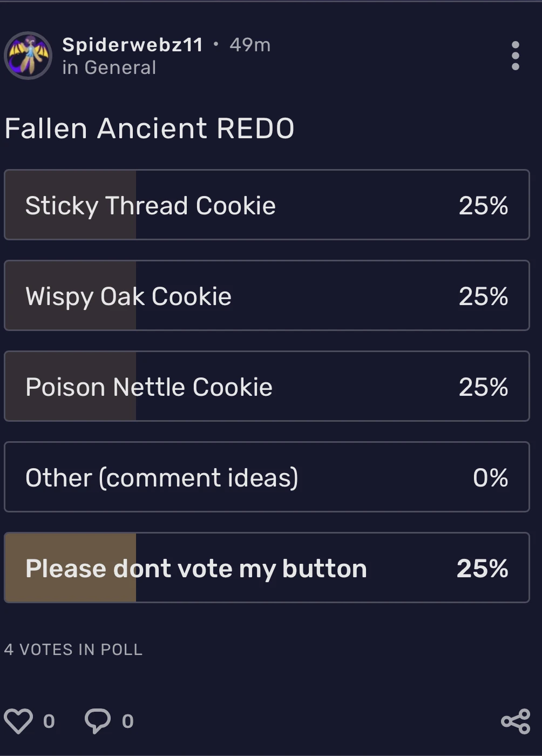542x756 pixels.
Task: Vote for 'Please dont vote my button'
Action: tap(267, 567)
